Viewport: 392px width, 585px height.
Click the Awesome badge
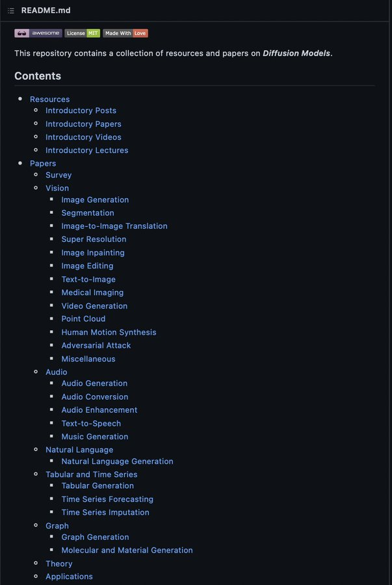(38, 33)
